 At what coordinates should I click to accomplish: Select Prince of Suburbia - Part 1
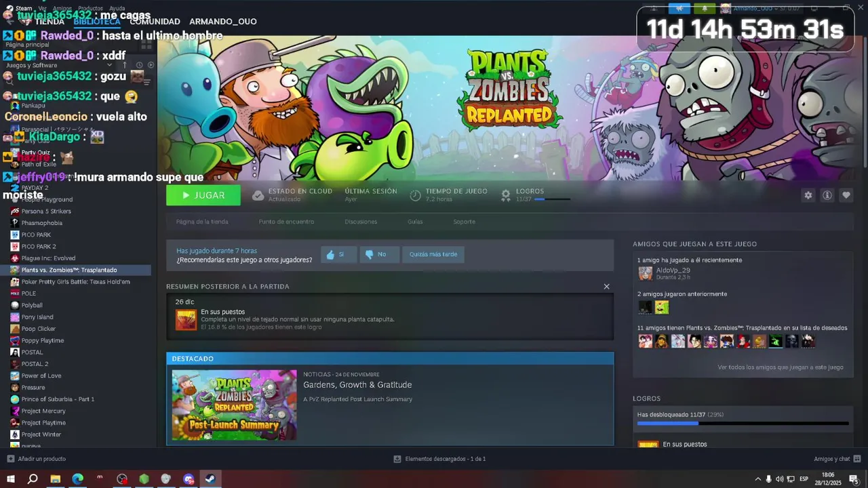pyautogui.click(x=58, y=399)
